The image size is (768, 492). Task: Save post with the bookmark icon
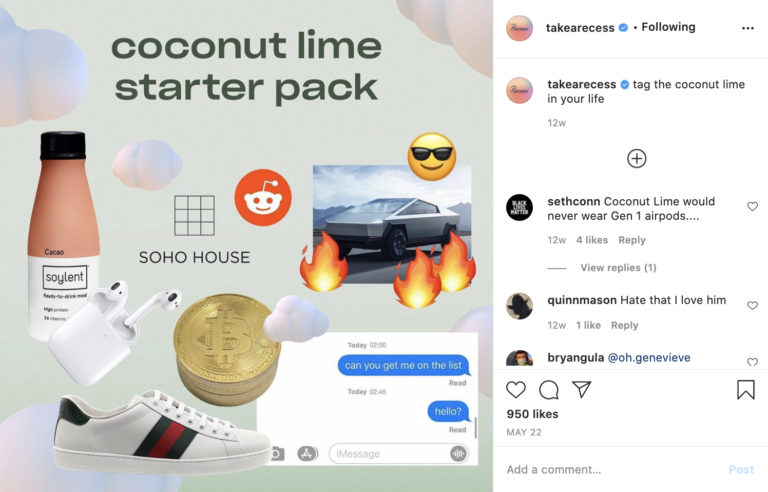click(x=745, y=390)
